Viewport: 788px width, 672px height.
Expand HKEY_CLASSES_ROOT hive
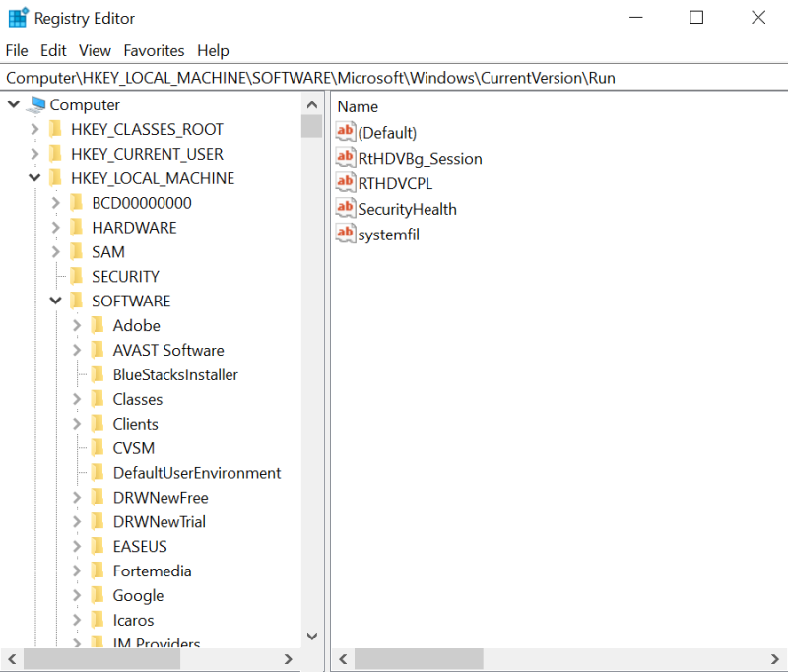tap(34, 129)
